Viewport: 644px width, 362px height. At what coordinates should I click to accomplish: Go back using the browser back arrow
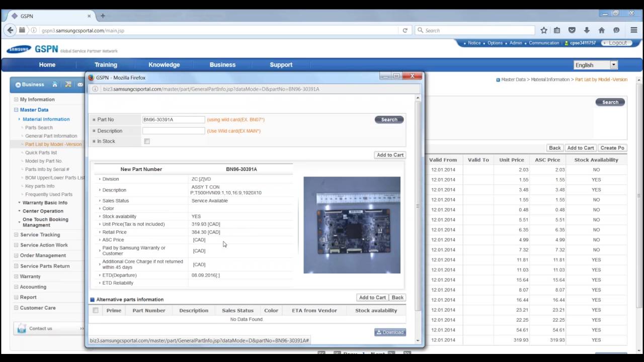coord(10,30)
